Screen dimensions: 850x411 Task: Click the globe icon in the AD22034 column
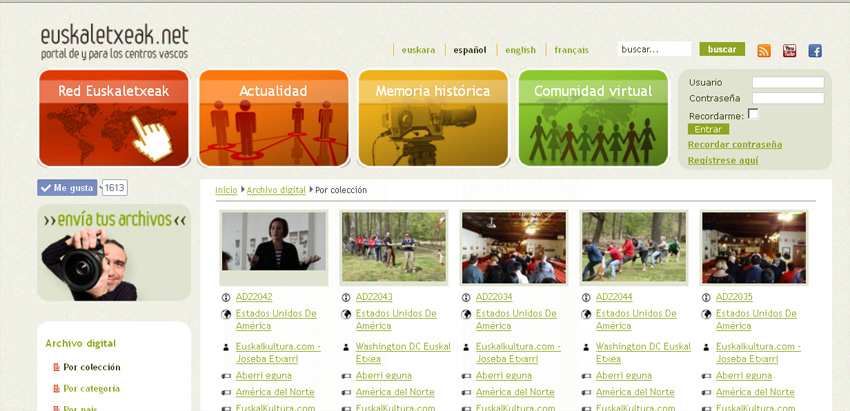(466, 314)
